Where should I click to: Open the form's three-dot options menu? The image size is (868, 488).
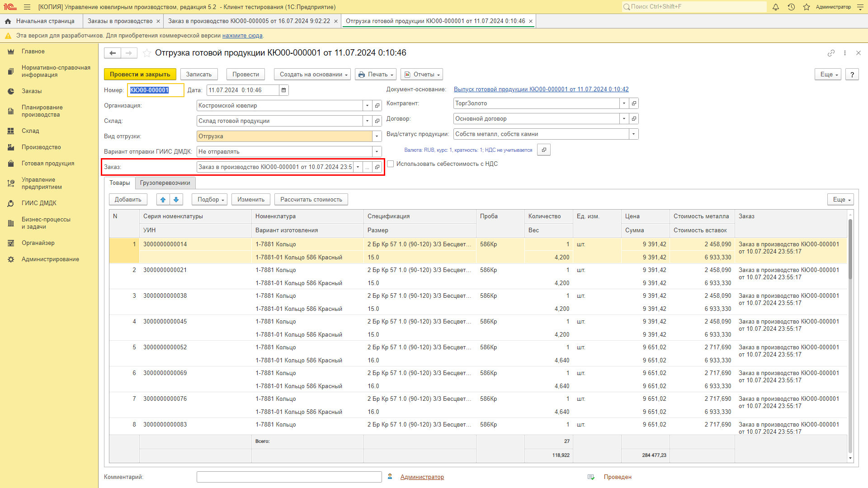[845, 53]
